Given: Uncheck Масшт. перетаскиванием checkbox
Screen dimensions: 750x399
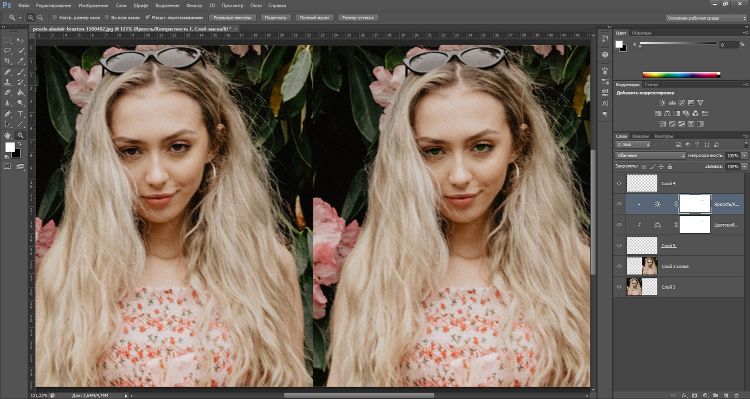Looking at the screenshot, I should tap(148, 17).
